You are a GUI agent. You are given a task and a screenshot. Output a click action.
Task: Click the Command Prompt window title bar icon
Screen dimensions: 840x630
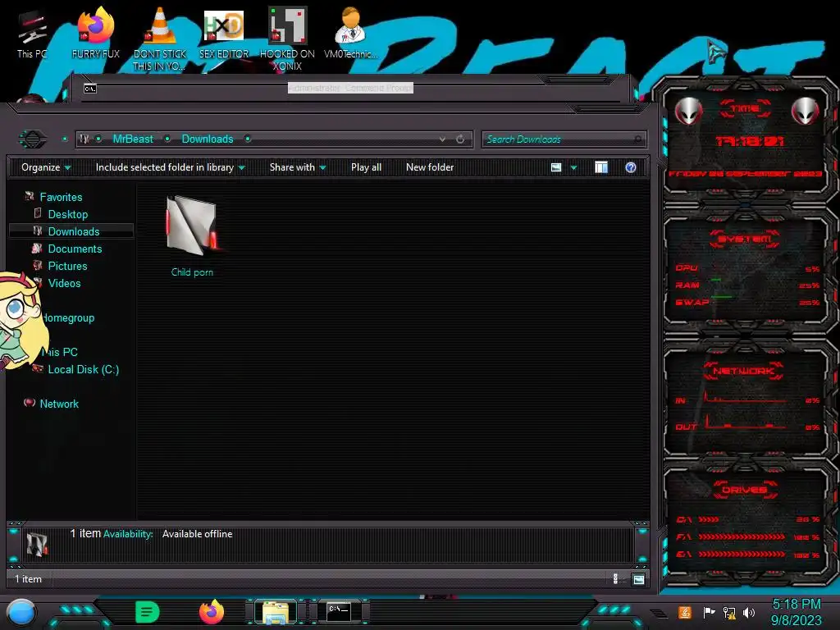[90, 89]
